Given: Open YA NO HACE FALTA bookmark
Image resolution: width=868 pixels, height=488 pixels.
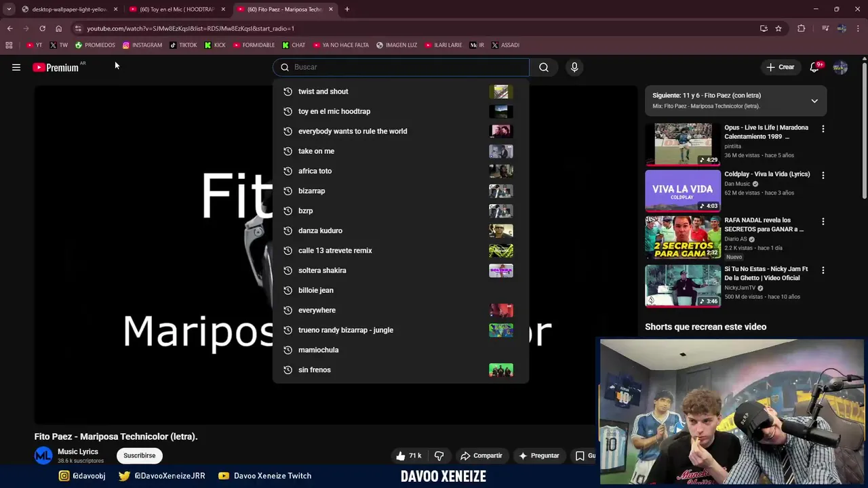Looking at the screenshot, I should point(340,45).
